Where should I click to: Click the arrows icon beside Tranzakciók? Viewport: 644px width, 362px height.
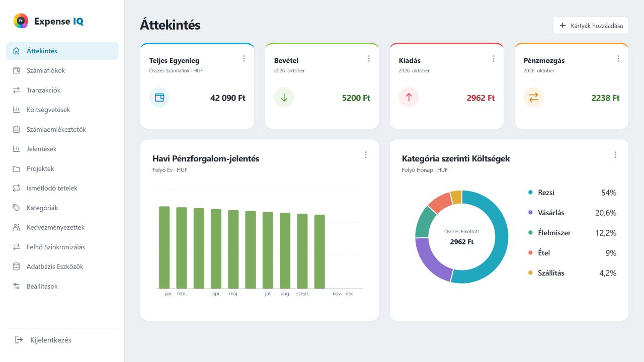[x=17, y=90]
